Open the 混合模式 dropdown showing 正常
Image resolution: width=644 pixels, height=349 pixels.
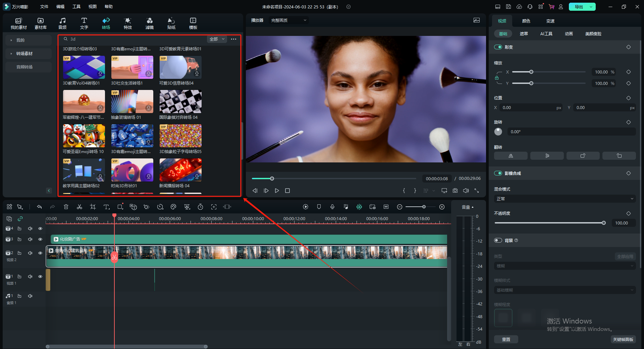(x=565, y=199)
